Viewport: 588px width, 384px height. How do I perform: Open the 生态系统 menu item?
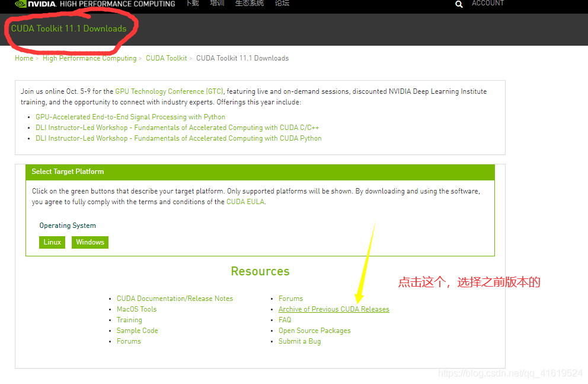pyautogui.click(x=250, y=4)
